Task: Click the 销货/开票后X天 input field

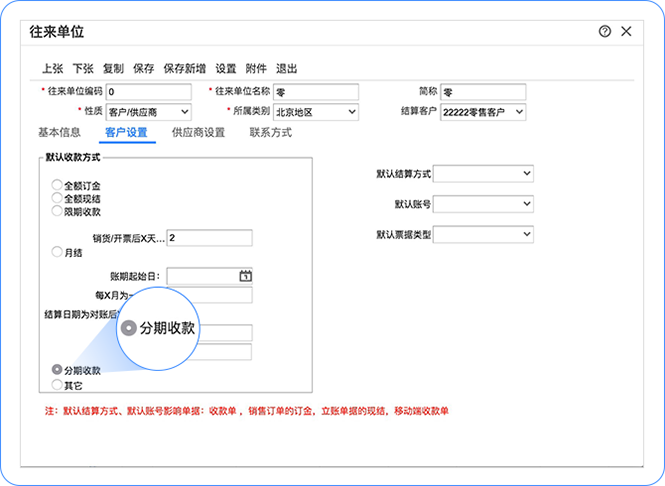Action: [x=210, y=238]
